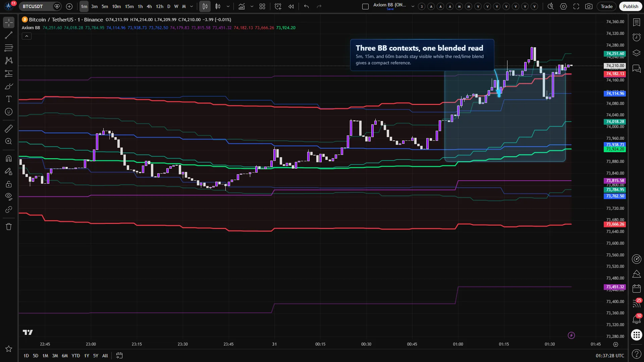Click the 74,251.60 price label

pyautogui.click(x=615, y=54)
